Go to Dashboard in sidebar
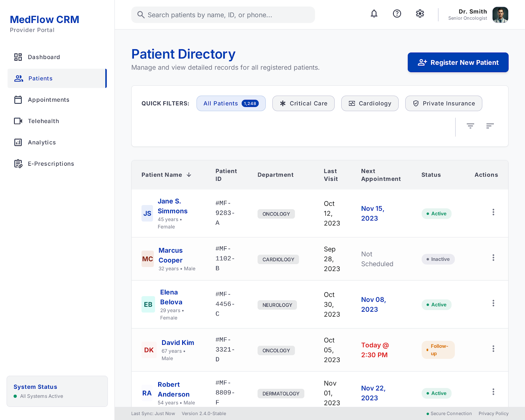The height and width of the screenshot is (420, 525). click(x=57, y=57)
